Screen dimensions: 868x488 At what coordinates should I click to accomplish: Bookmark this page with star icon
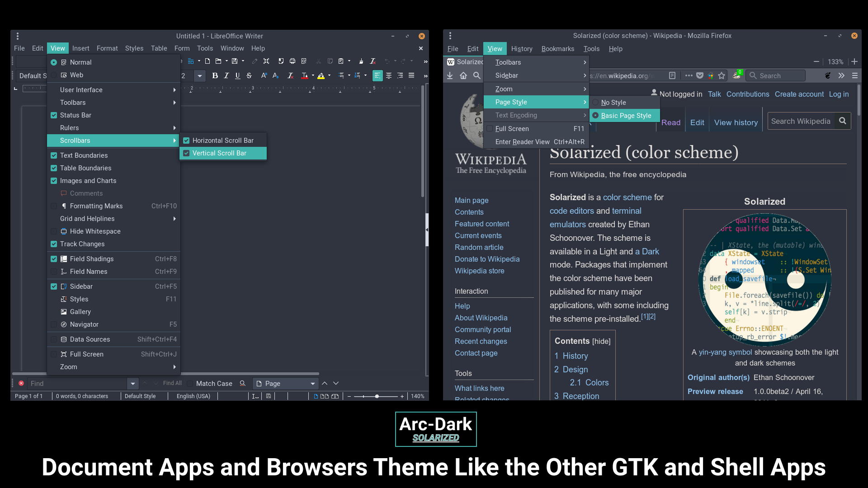point(722,76)
